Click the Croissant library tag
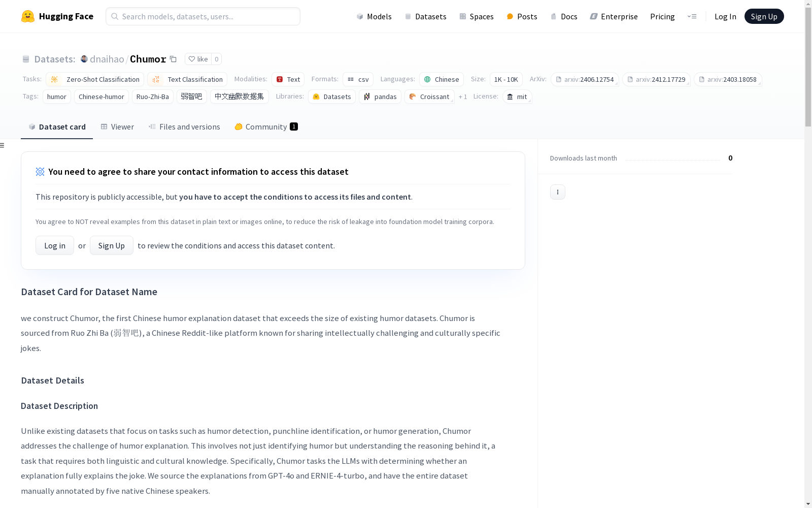The width and height of the screenshot is (812, 508). coord(429,97)
